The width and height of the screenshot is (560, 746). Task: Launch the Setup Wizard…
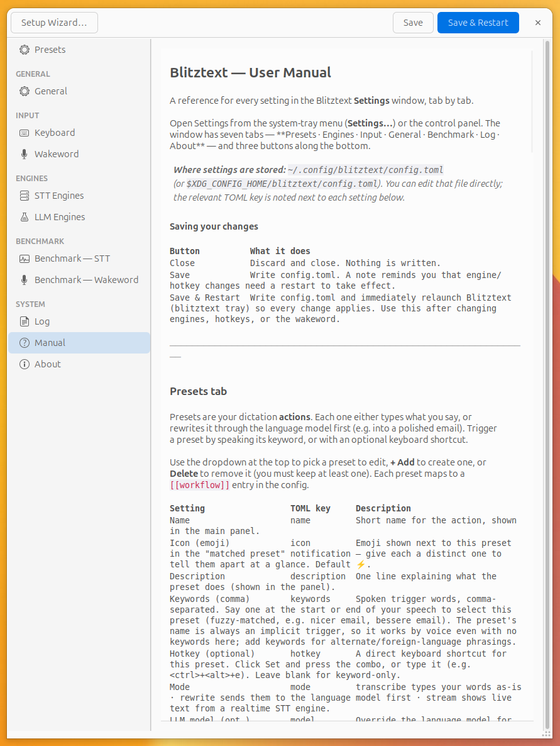pos(54,23)
